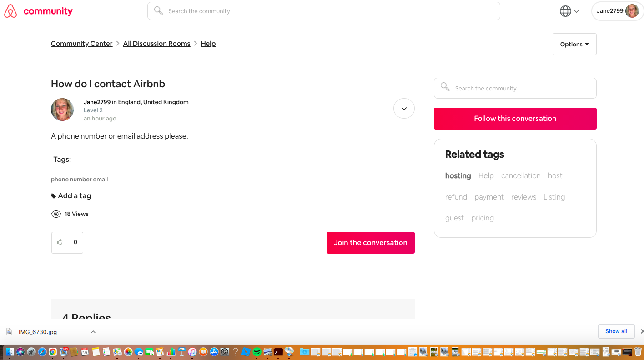
Task: Open the Options dropdown
Action: pos(574,44)
